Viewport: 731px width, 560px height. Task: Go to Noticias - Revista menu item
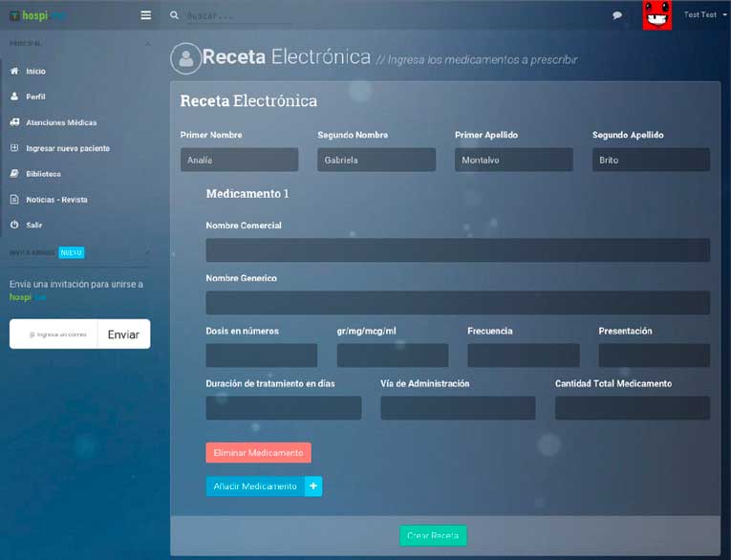click(56, 200)
